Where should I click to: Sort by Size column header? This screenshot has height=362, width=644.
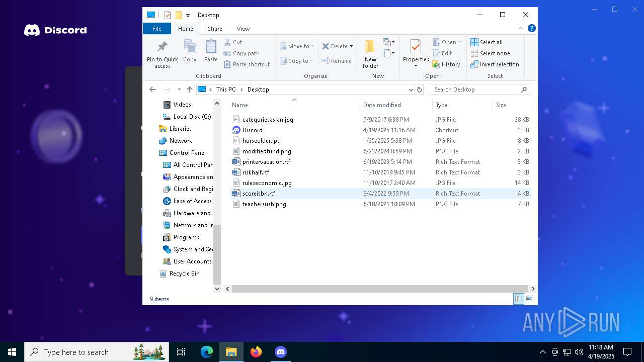tap(512, 105)
